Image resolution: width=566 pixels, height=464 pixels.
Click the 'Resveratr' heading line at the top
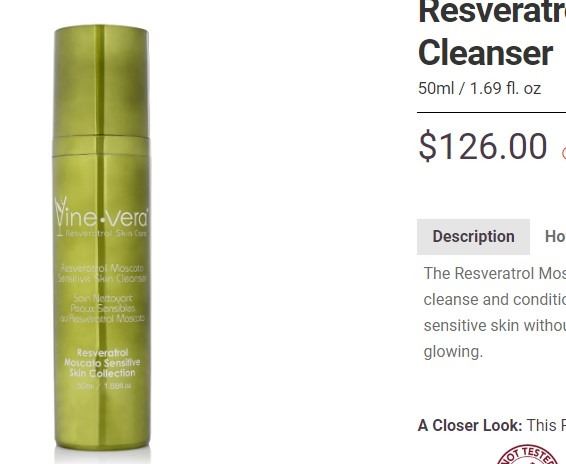tap(492, 11)
